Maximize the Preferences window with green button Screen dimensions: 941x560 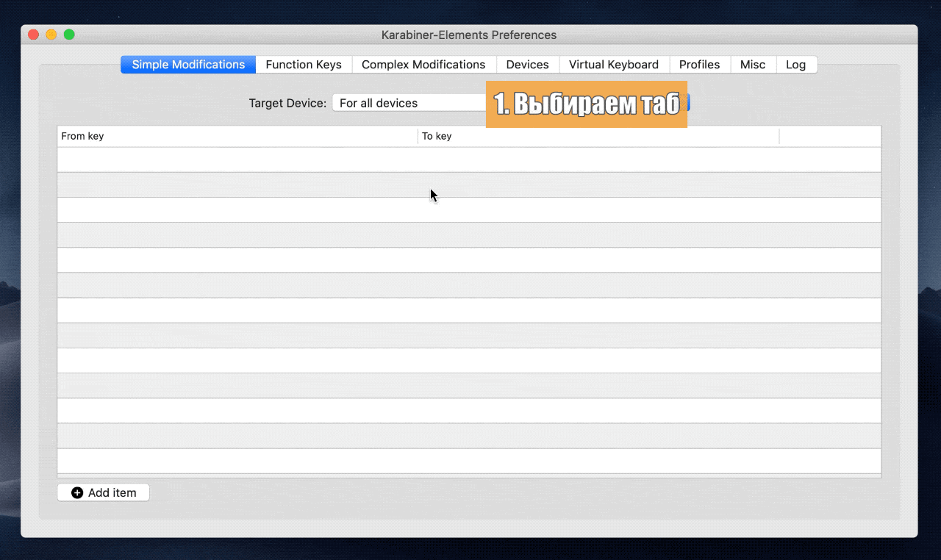click(69, 35)
